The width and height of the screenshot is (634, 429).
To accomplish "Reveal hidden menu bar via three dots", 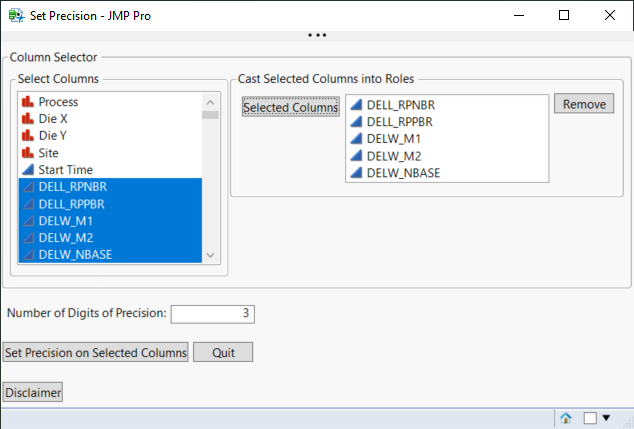I will click(317, 35).
